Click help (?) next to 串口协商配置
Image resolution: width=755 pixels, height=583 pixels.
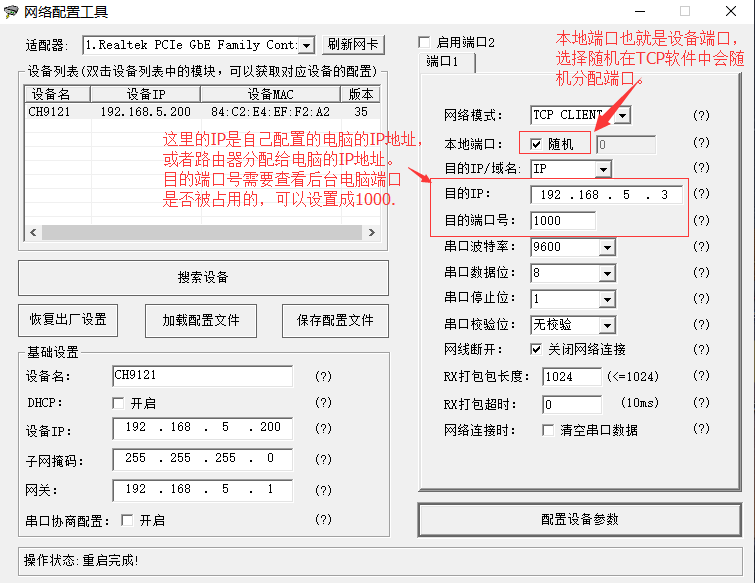323,519
